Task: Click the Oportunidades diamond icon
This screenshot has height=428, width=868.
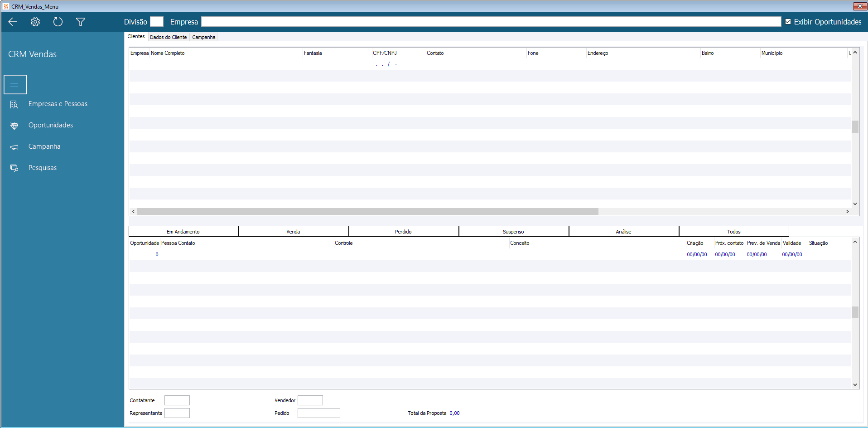Action: [14, 126]
